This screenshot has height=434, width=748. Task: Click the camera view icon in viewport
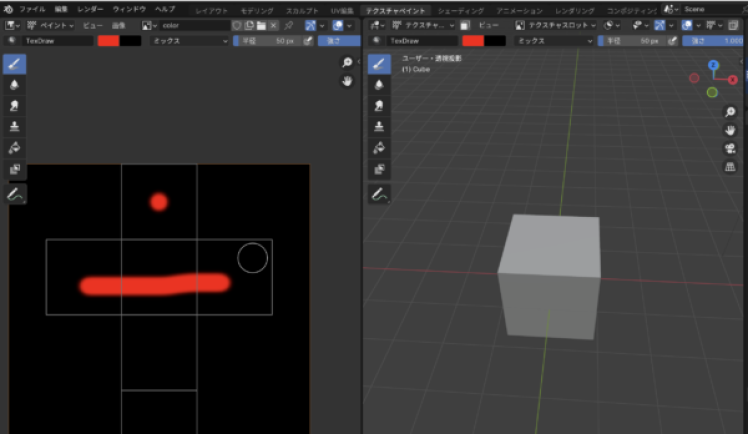731,148
